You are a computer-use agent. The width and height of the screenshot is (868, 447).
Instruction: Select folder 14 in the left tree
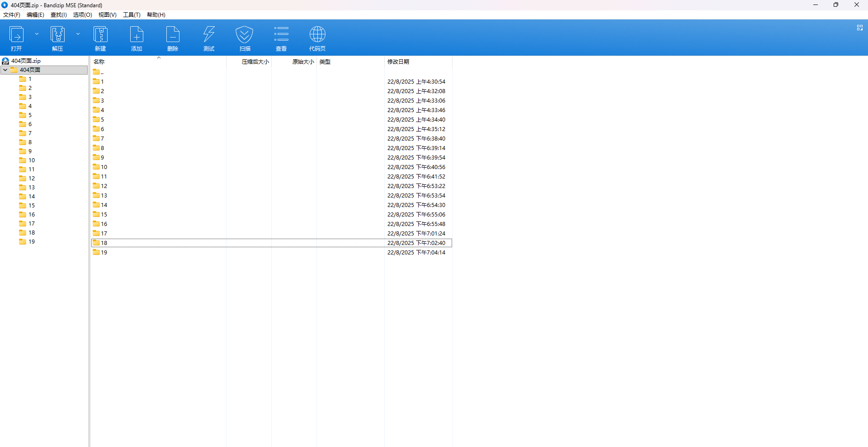(x=32, y=197)
